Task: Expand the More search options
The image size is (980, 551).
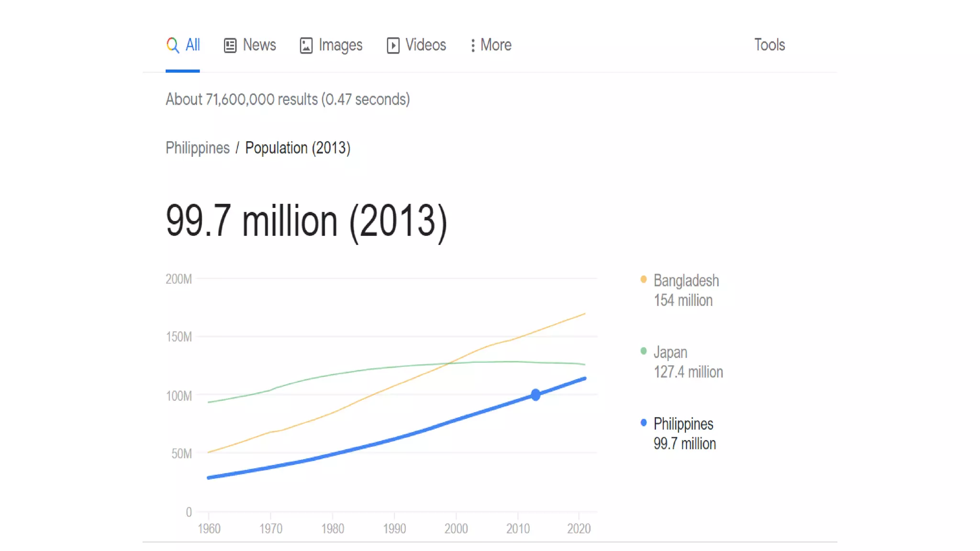Action: [x=496, y=45]
